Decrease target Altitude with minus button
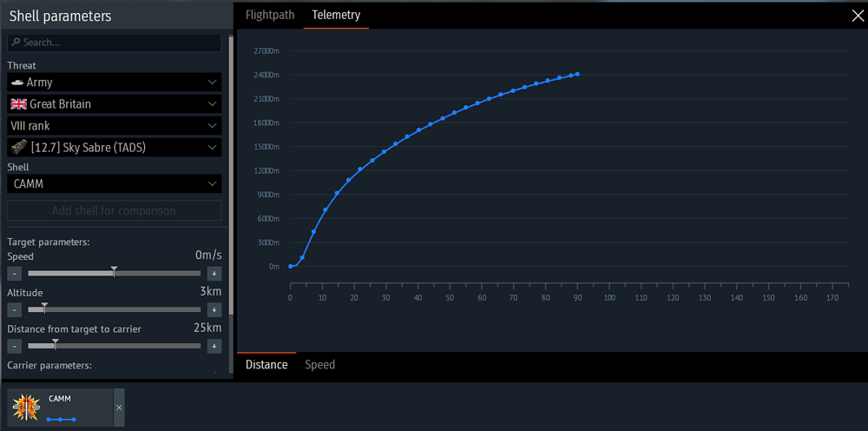 [15, 309]
